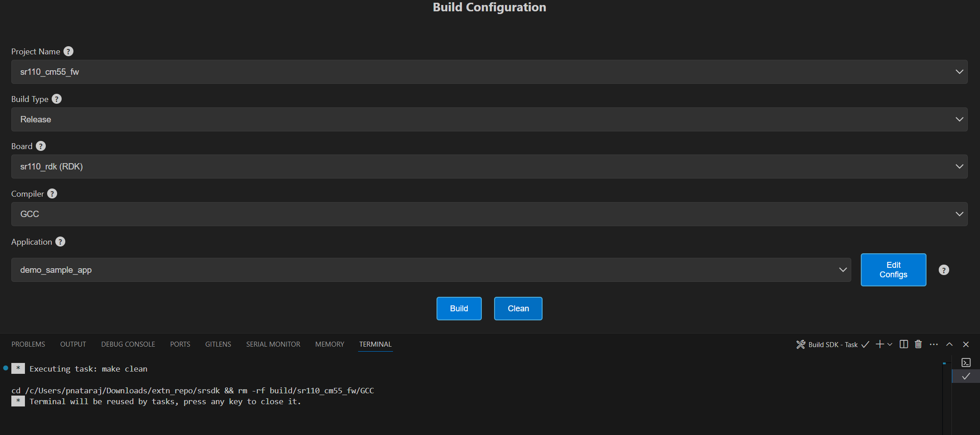Viewport: 980px width, 435px height.
Task: Open terminal panel more actions ellipsis
Action: click(x=934, y=344)
